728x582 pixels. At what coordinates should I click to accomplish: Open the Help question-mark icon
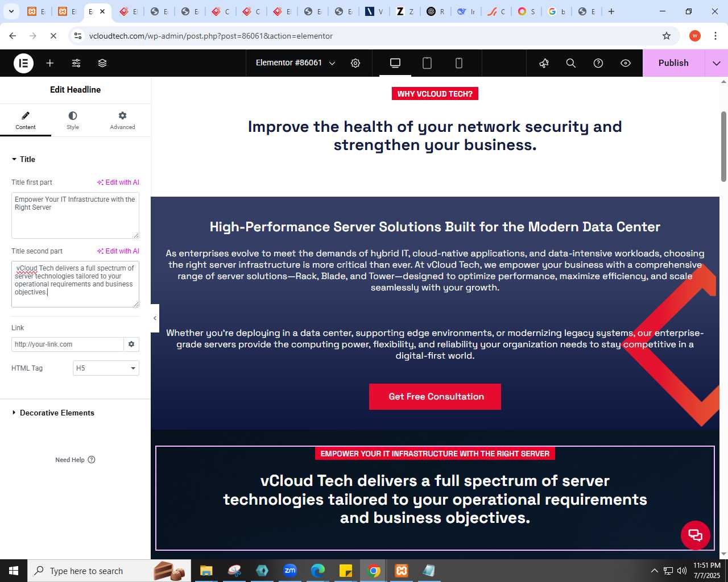(598, 63)
